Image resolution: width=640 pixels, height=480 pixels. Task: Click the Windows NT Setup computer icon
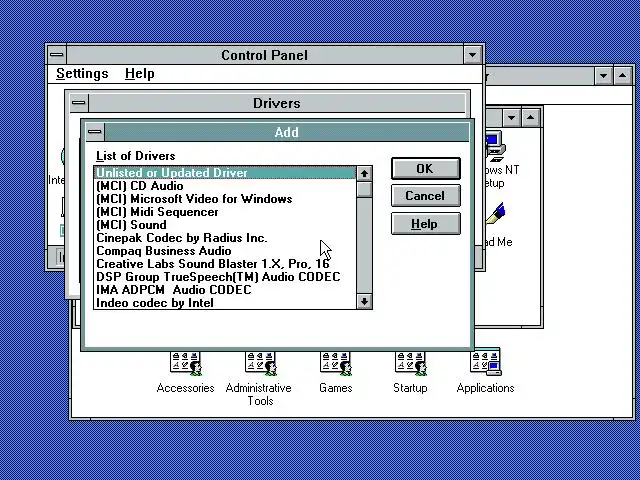[495, 147]
